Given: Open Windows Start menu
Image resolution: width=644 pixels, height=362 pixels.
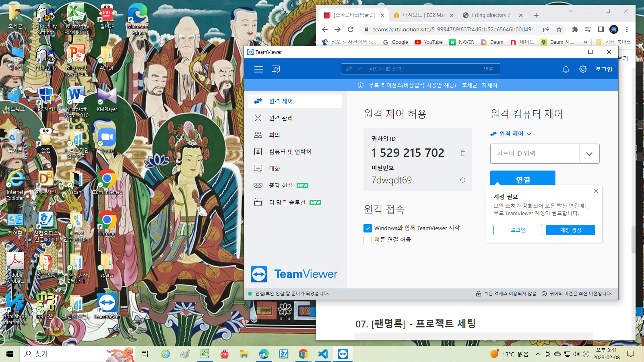Looking at the screenshot, I should tap(10, 354).
